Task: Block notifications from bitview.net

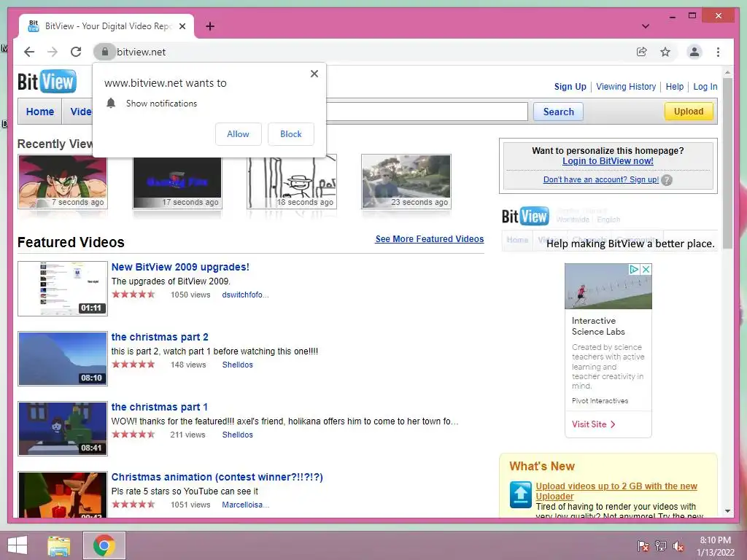Action: coord(290,134)
